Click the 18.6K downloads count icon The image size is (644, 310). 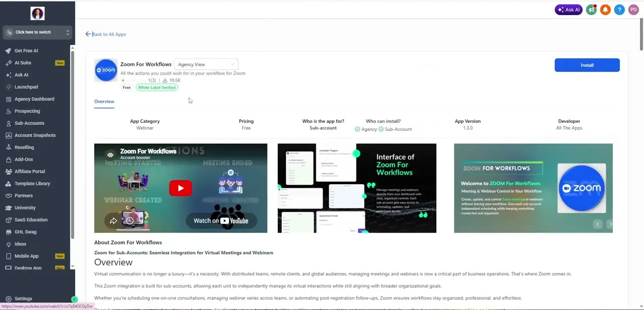coord(165,81)
